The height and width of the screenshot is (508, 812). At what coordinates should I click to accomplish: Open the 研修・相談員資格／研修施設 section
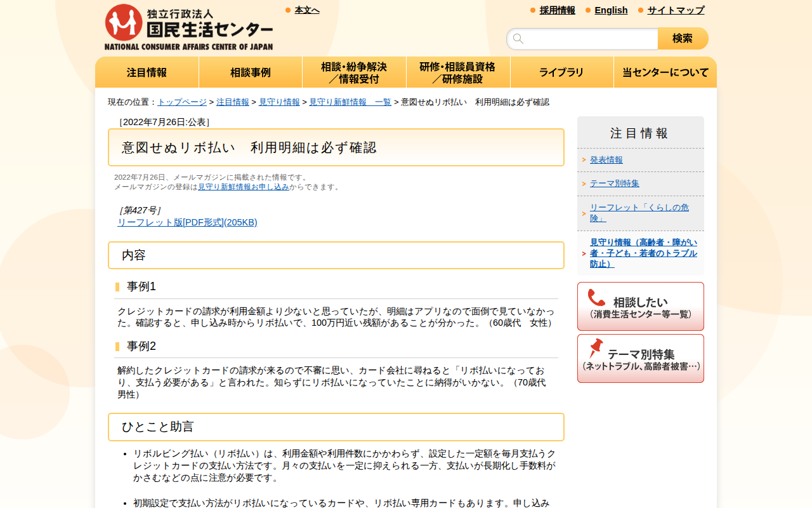(x=458, y=72)
